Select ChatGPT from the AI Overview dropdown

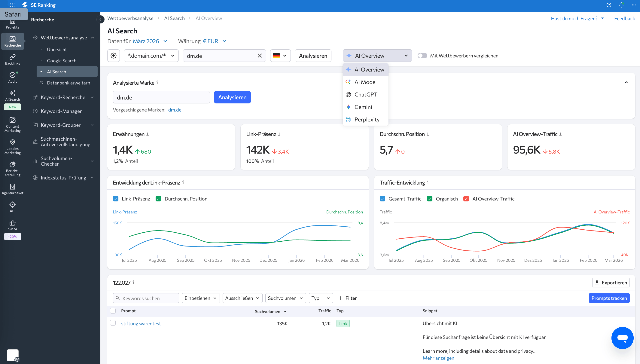coord(365,94)
